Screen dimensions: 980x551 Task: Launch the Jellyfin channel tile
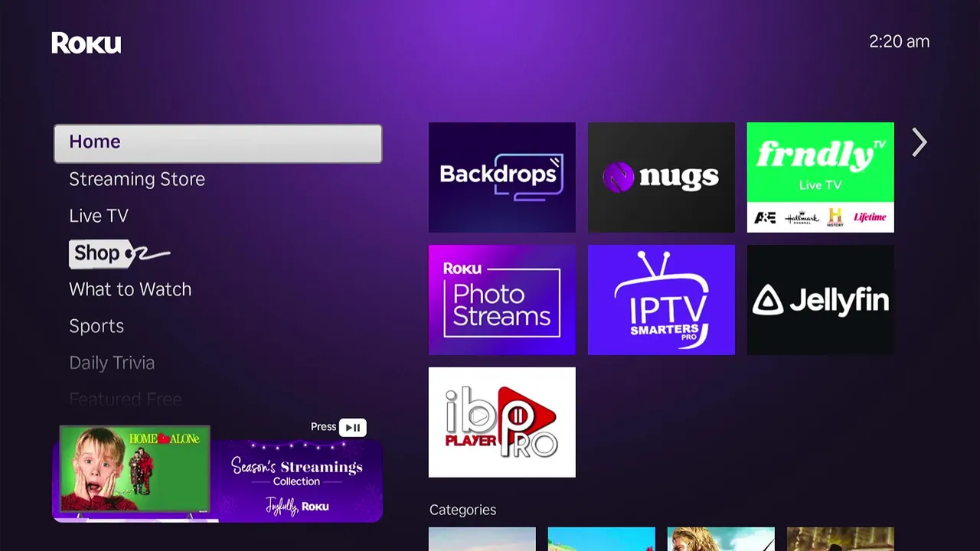tap(821, 300)
